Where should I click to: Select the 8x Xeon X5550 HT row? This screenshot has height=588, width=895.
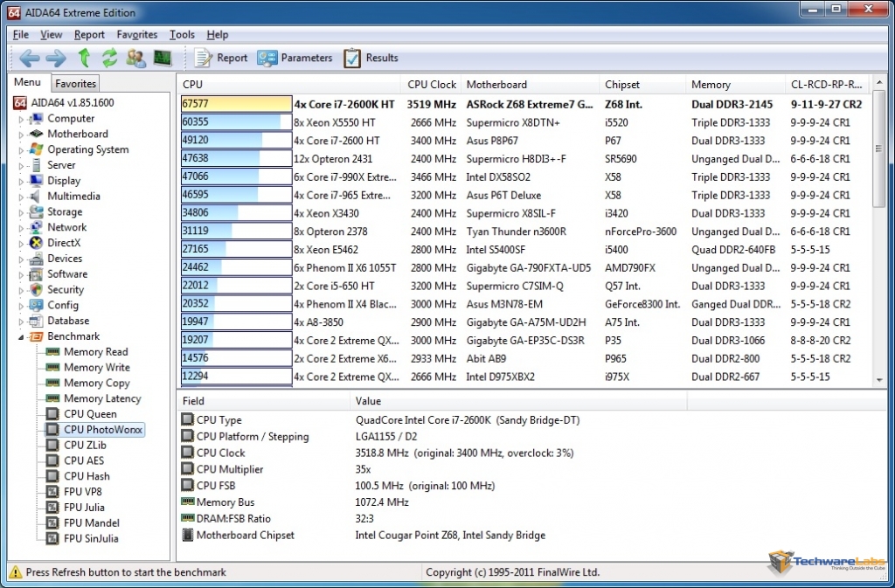525,122
